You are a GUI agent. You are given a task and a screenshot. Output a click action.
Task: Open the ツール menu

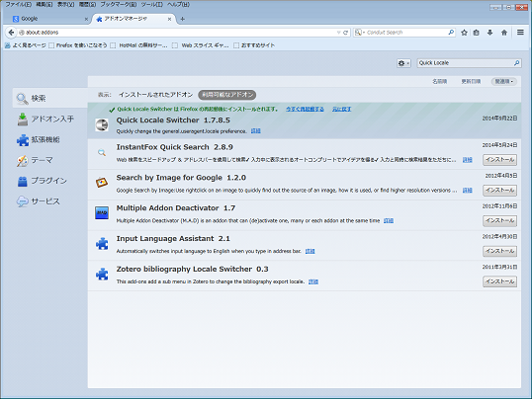pyautogui.click(x=152, y=4)
